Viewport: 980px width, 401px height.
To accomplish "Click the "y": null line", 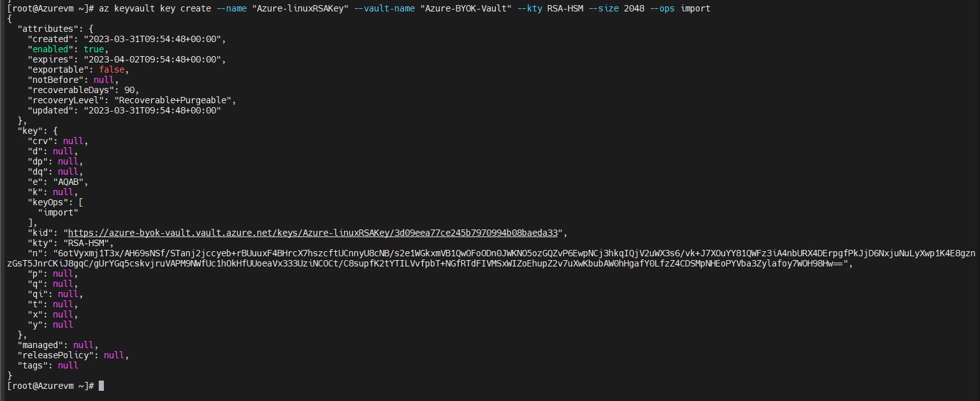I will tap(50, 324).
